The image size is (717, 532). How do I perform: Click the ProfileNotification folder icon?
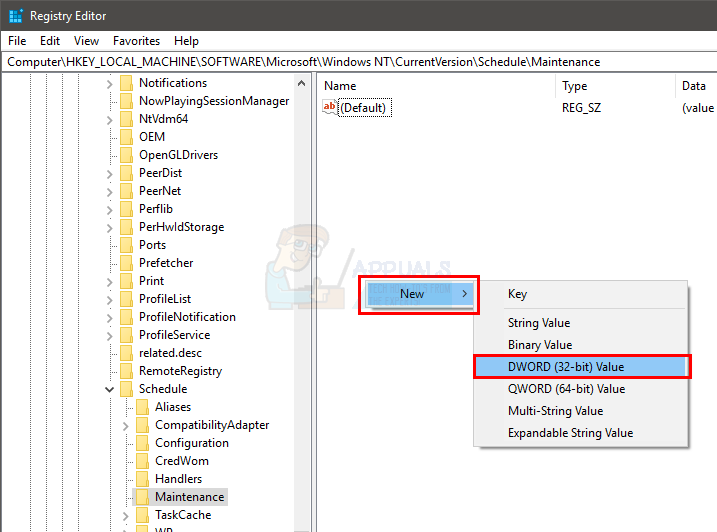pos(127,317)
